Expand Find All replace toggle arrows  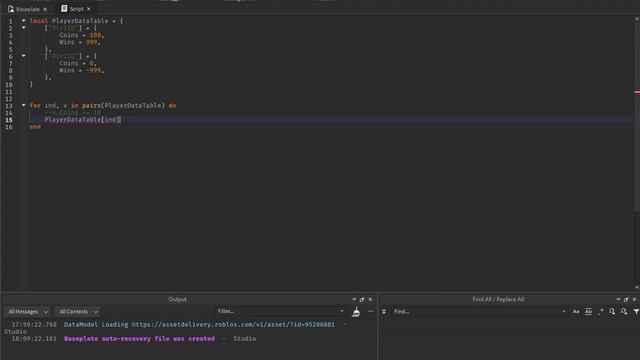(x=384, y=312)
